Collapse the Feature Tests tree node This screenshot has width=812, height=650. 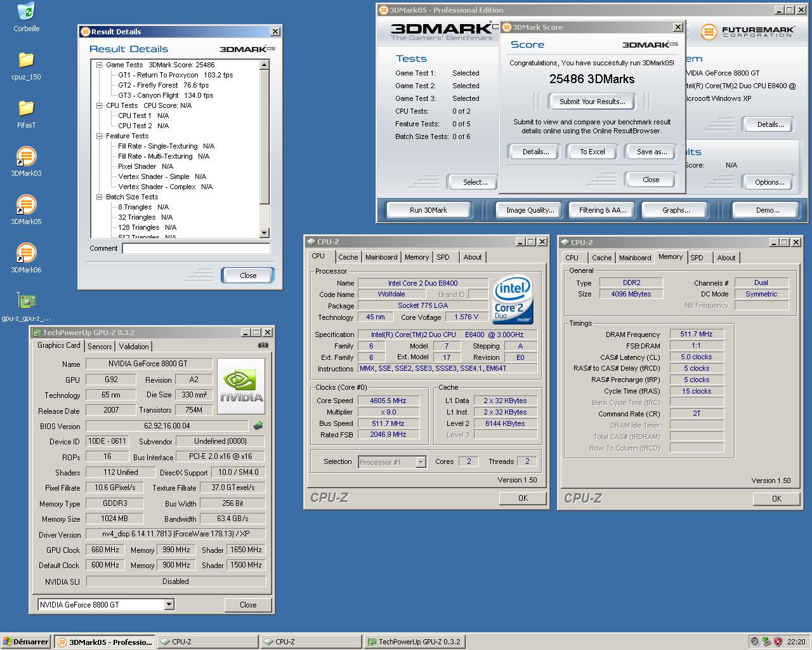pyautogui.click(x=100, y=136)
